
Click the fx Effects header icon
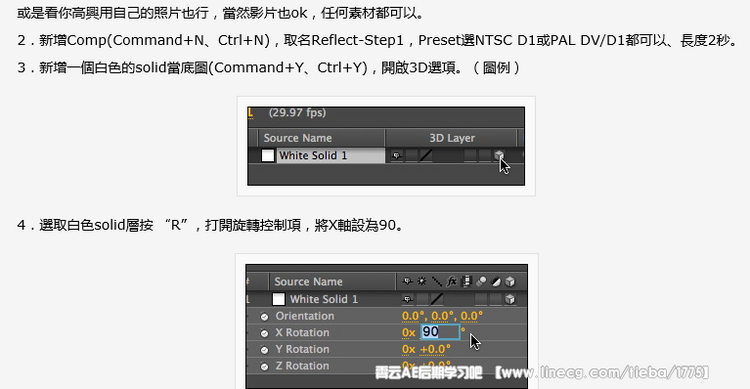[x=451, y=281]
